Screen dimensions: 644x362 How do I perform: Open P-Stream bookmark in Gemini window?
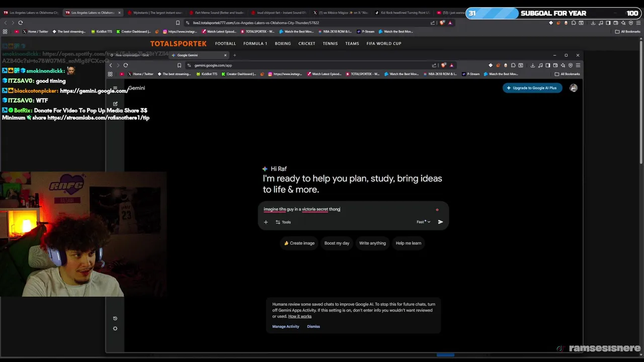tap(470, 74)
